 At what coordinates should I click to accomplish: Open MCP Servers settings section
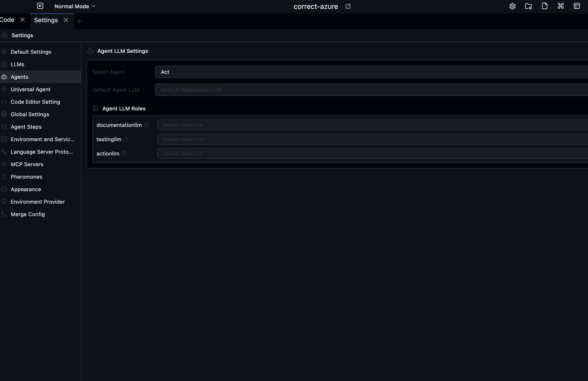[27, 164]
